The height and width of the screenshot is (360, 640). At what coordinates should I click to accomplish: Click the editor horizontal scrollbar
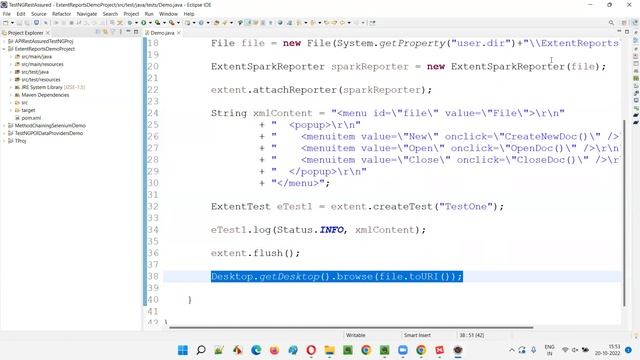[x=351, y=327]
